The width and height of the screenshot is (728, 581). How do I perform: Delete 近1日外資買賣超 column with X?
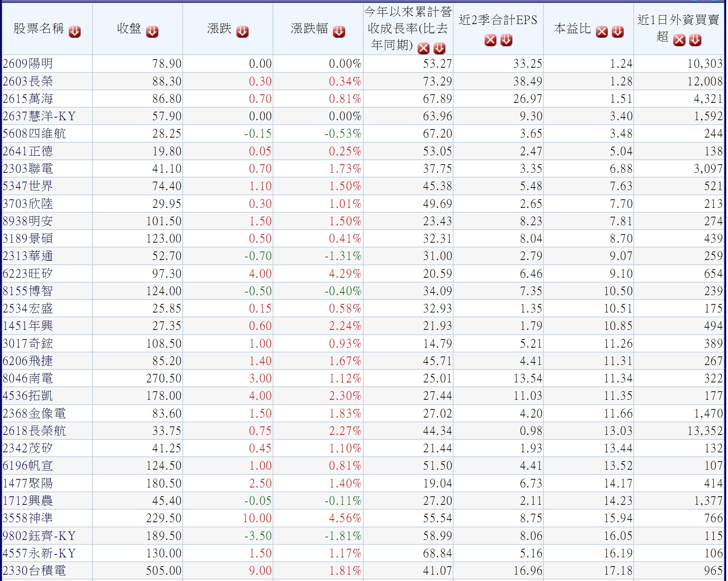(x=679, y=40)
